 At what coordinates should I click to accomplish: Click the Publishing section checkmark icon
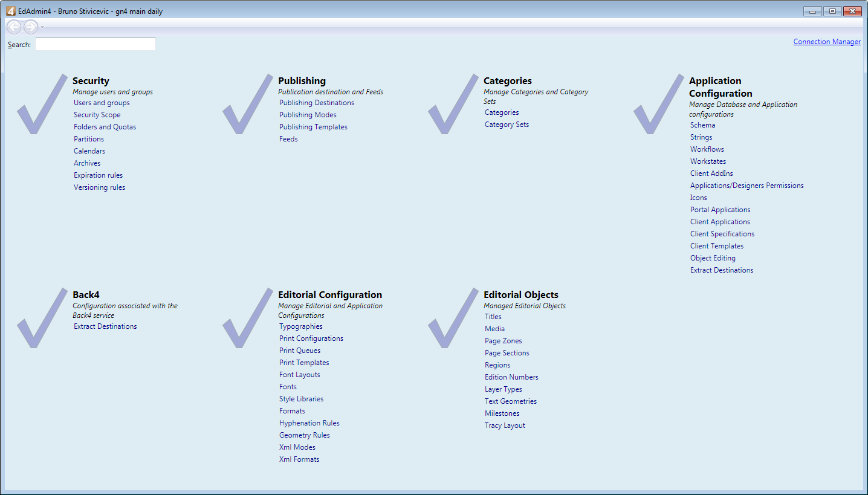pos(247,104)
